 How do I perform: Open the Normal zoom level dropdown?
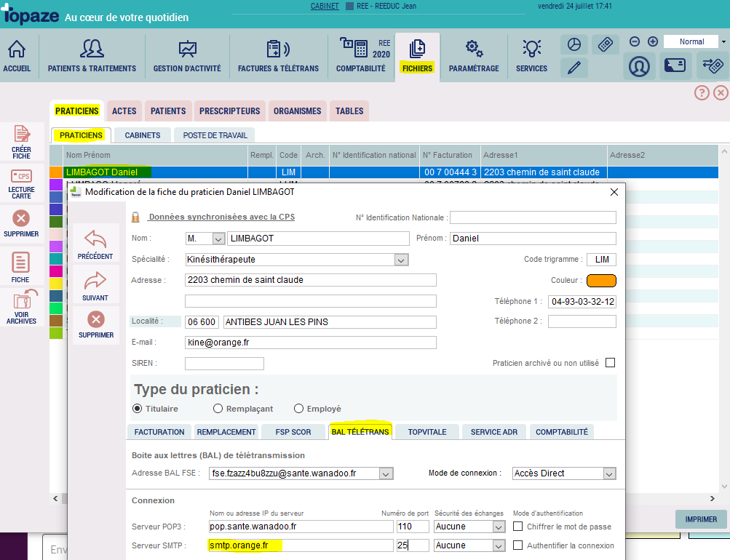(723, 42)
